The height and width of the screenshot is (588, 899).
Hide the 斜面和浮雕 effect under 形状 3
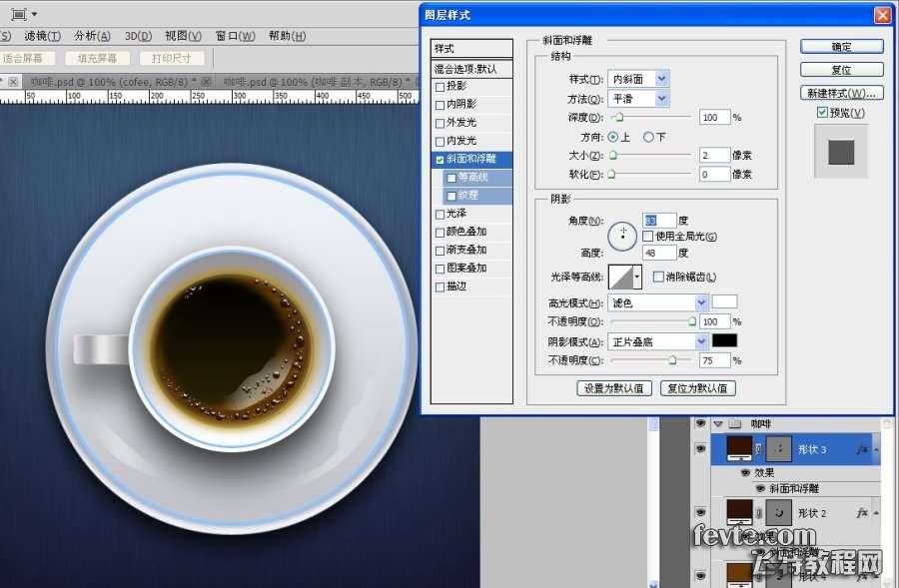click(x=759, y=489)
